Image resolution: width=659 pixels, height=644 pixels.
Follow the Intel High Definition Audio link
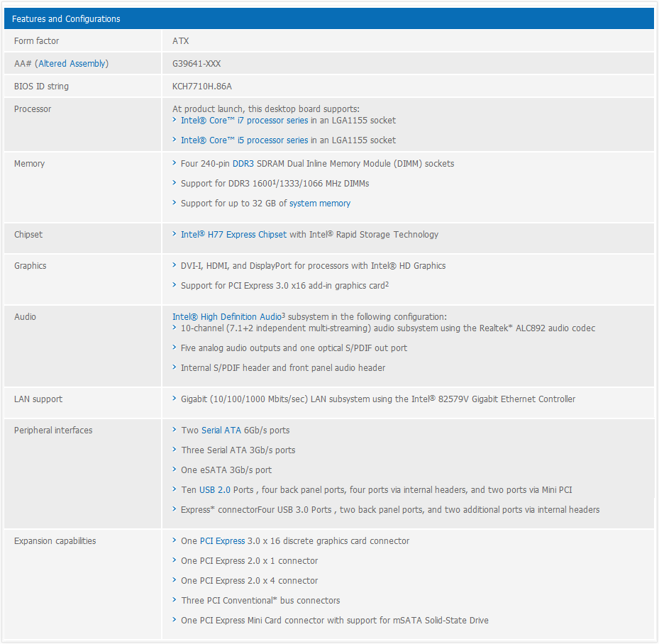(226, 317)
